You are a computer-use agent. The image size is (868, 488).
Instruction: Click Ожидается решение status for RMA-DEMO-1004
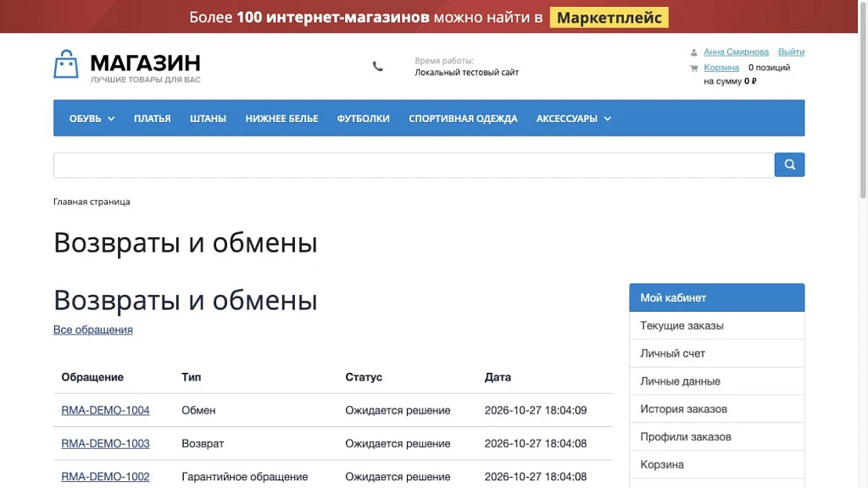[x=398, y=411]
